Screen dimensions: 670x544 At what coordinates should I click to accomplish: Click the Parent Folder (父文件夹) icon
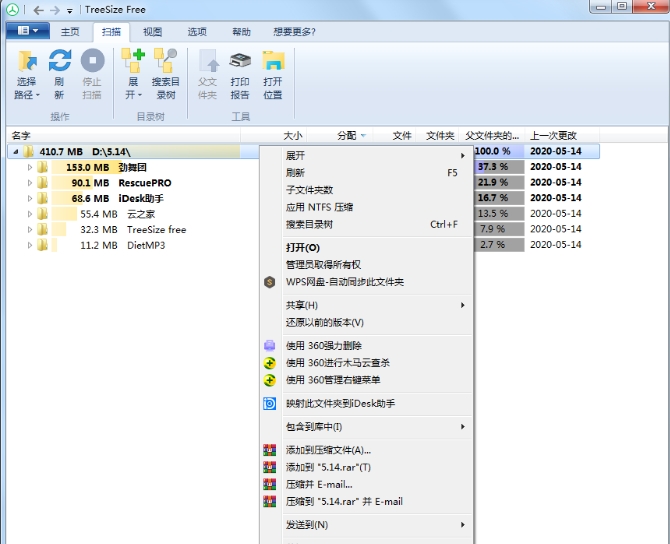coord(208,60)
